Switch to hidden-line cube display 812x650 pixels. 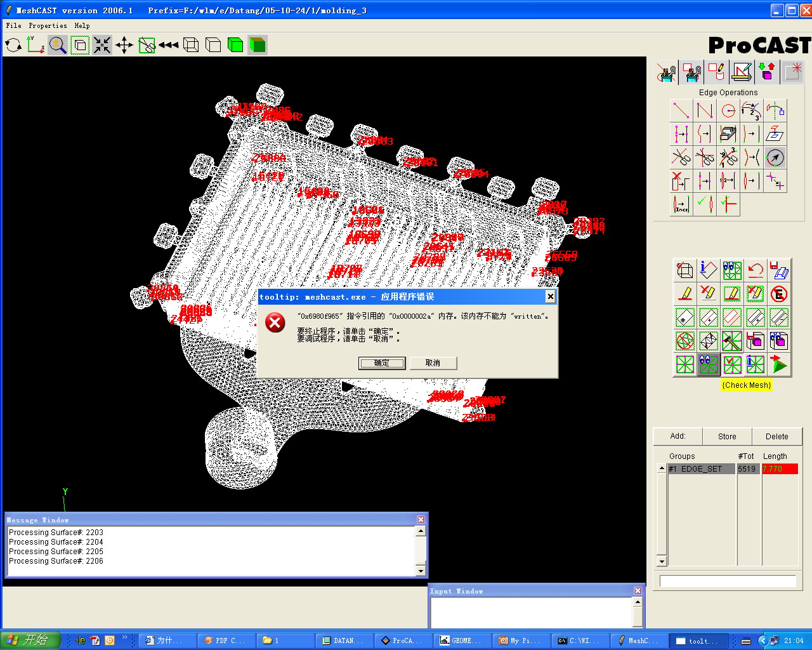213,45
